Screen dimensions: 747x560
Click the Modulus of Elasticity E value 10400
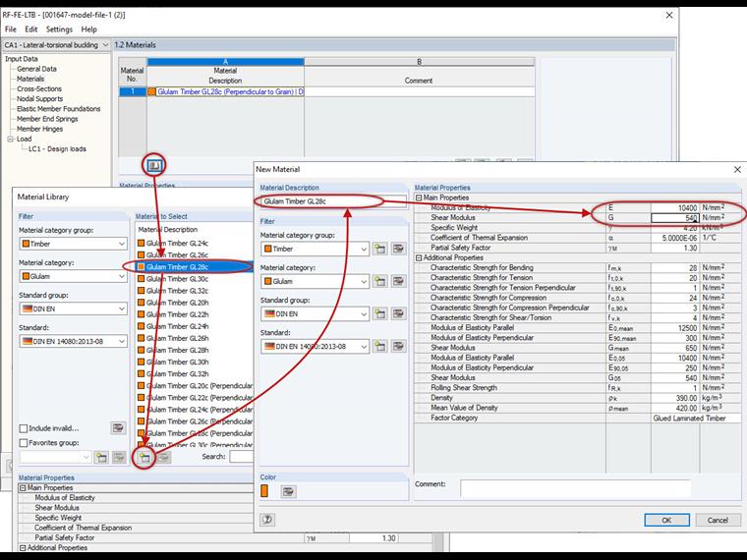click(674, 207)
